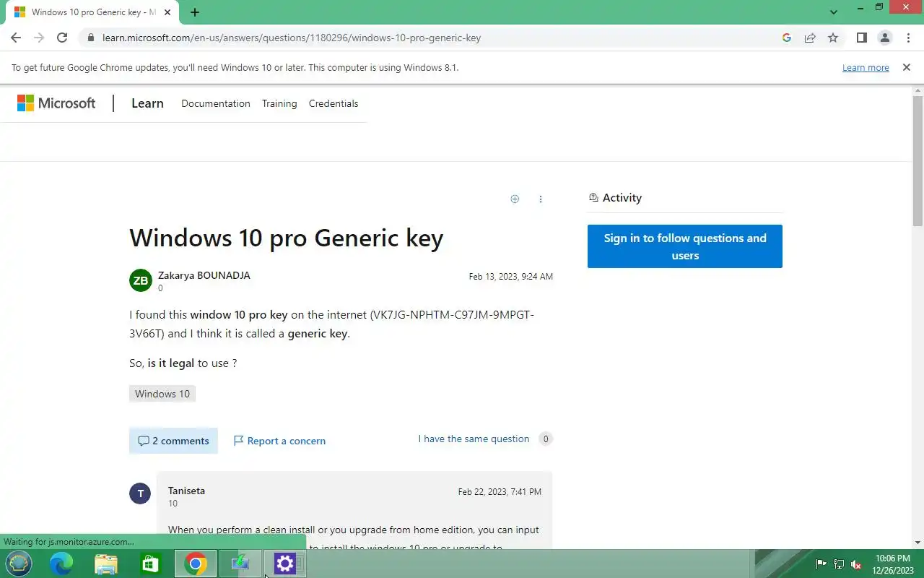
Task: Open the Training menu
Action: click(279, 103)
